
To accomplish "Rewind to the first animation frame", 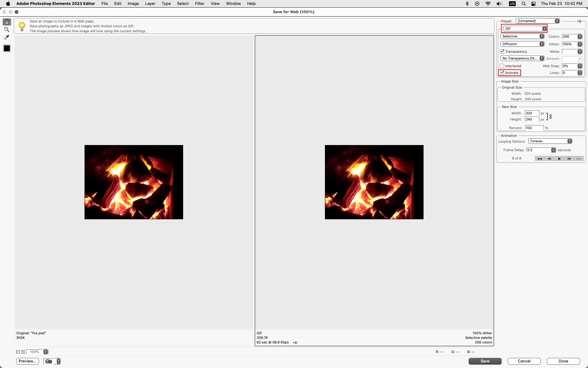I will pos(539,159).
